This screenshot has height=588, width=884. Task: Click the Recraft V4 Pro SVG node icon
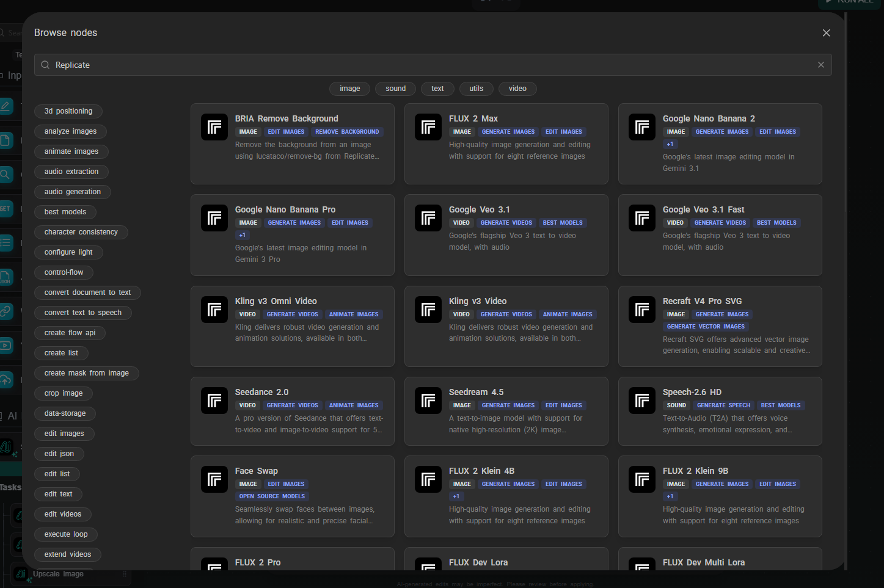tap(641, 310)
